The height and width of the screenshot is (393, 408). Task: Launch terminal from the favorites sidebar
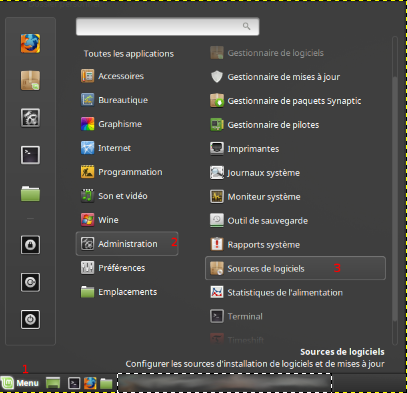coord(30,155)
